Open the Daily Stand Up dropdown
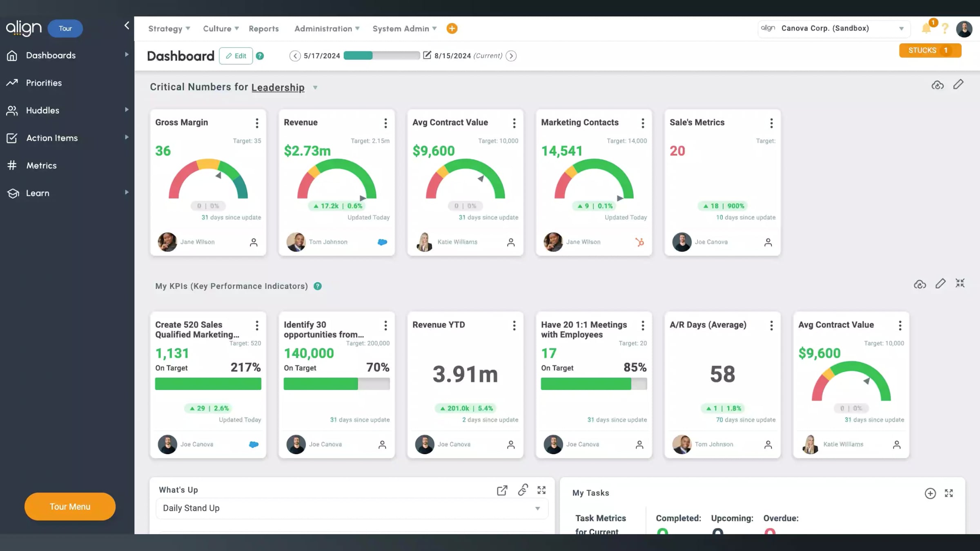980x551 pixels. click(x=352, y=508)
